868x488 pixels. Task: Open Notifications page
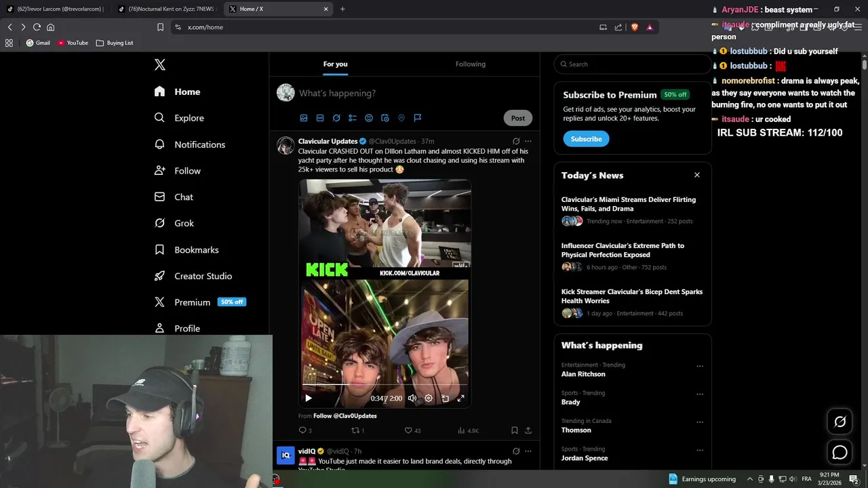click(190, 144)
